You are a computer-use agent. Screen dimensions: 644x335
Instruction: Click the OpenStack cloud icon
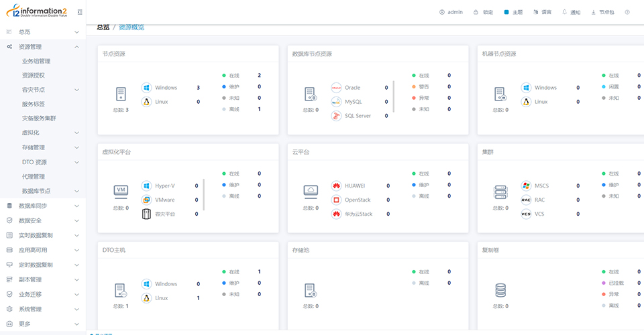tap(336, 200)
